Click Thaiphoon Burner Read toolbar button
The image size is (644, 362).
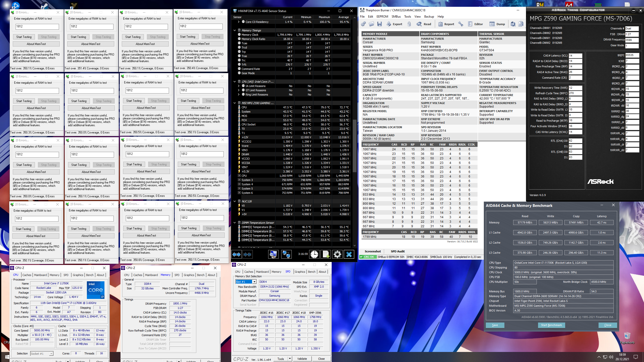pyautogui.click(x=424, y=24)
